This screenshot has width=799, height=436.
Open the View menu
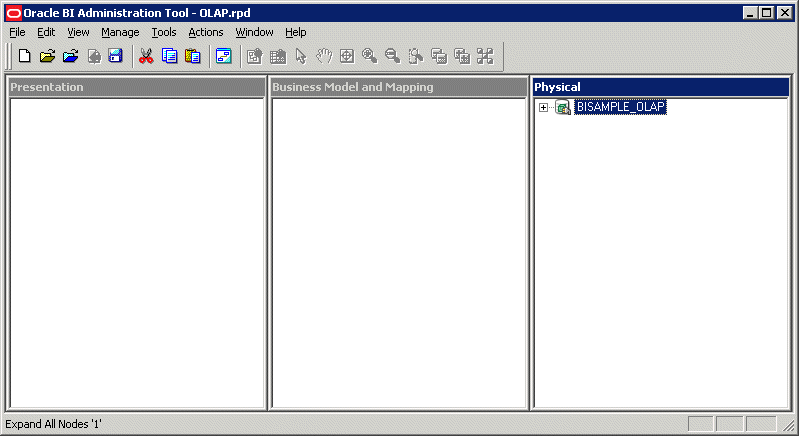coord(78,32)
